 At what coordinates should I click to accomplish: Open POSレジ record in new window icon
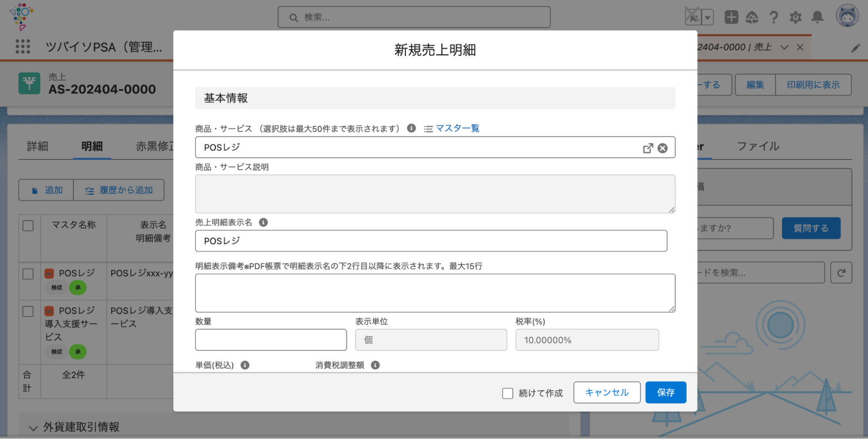648,148
